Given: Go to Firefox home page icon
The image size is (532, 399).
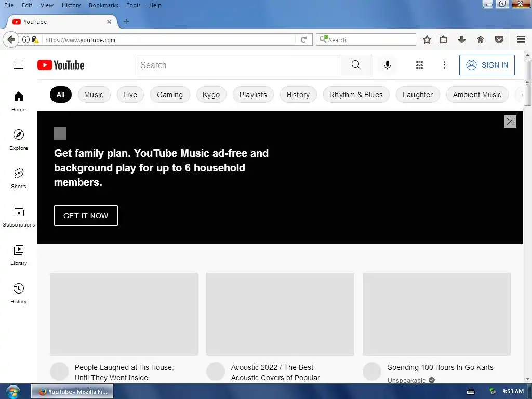Looking at the screenshot, I should pyautogui.click(x=481, y=39).
